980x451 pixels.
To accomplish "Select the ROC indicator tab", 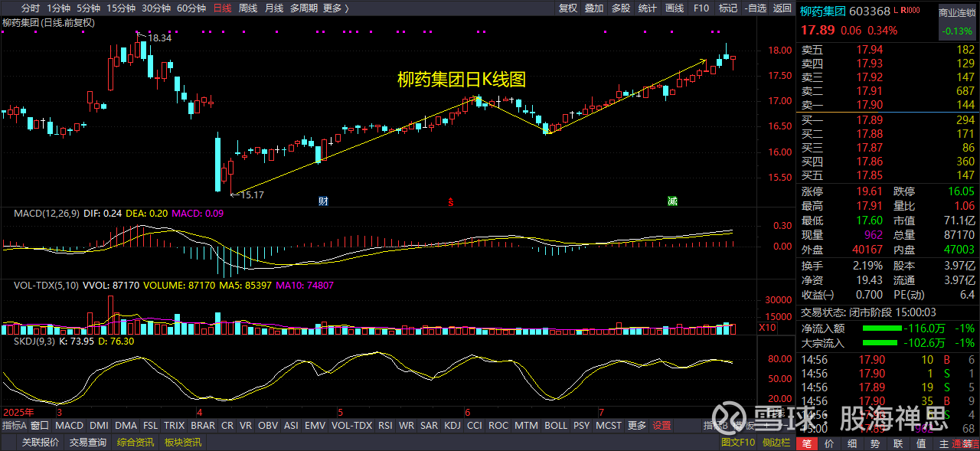I will point(498,426).
